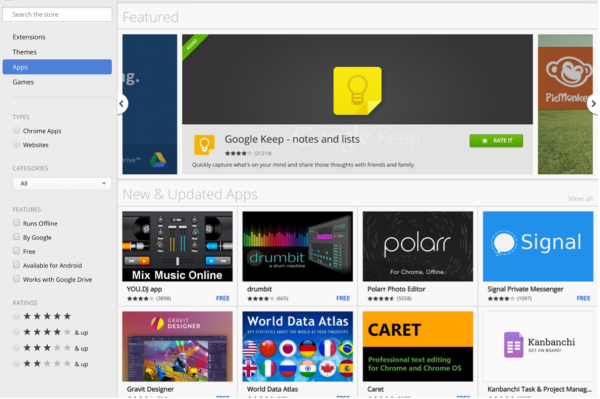Open the World Data Atlas thumbnail

pos(297,346)
